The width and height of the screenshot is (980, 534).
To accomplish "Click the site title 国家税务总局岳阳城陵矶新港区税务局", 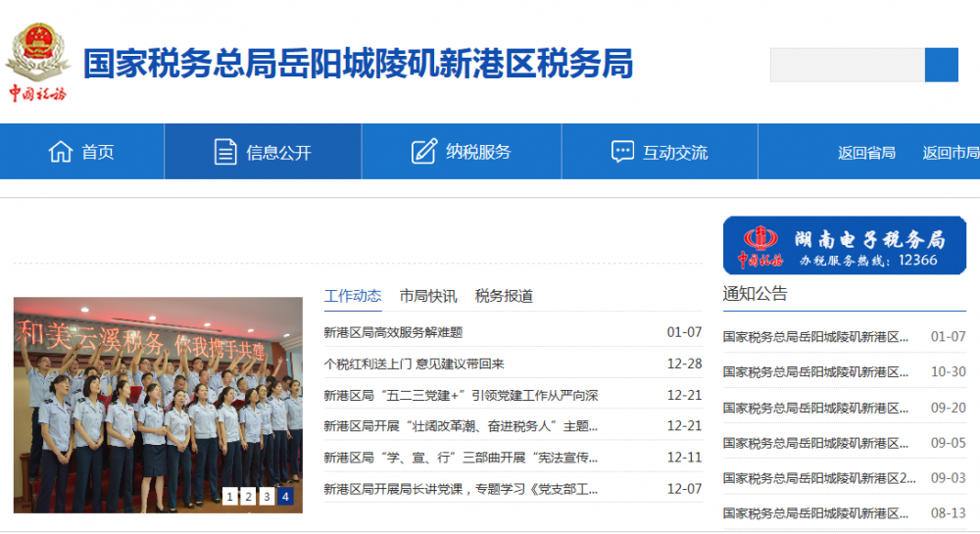I will (x=358, y=63).
